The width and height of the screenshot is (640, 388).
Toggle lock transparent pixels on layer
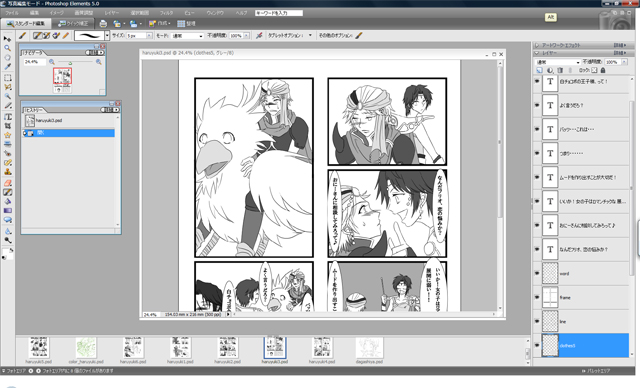(x=594, y=70)
